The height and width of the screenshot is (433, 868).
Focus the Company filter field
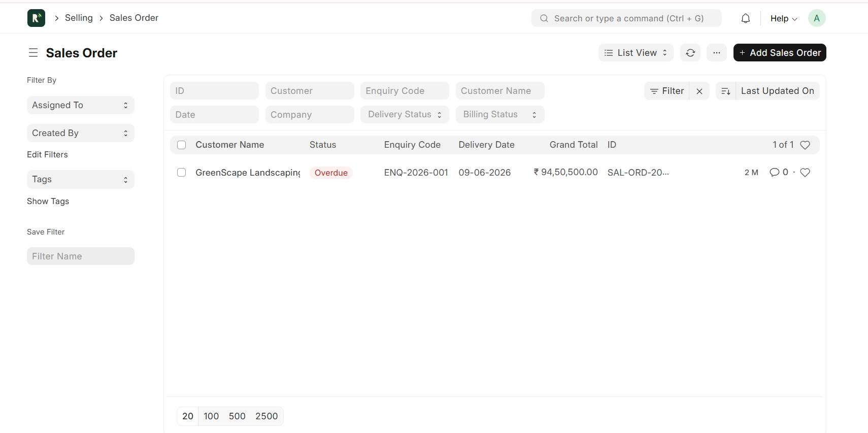pyautogui.click(x=310, y=115)
